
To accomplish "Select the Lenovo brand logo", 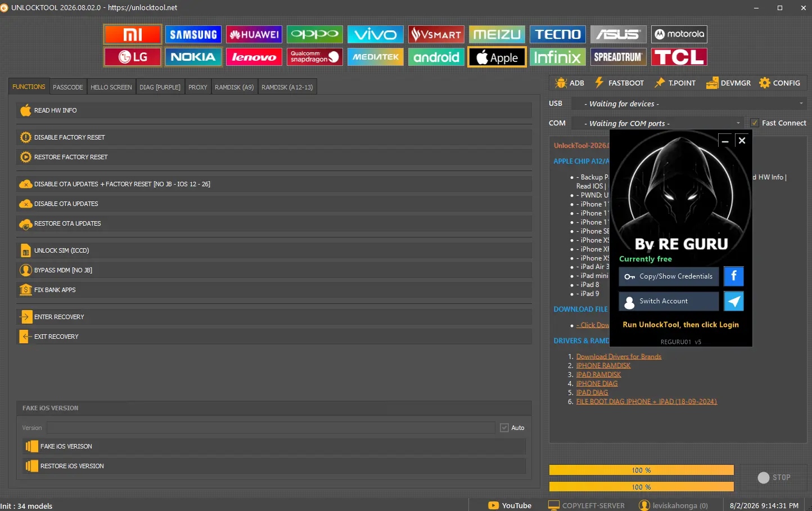I will point(254,57).
